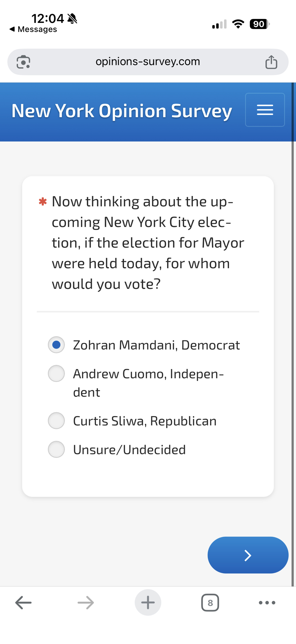Open the browser three-dot more menu

(x=267, y=602)
